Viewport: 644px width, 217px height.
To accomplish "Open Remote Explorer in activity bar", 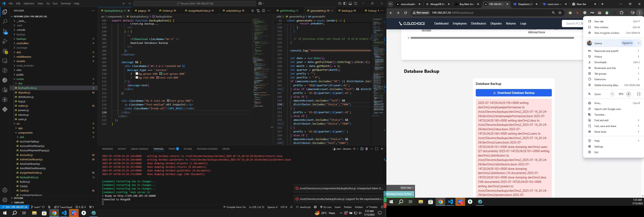I will (x=5, y=61).
